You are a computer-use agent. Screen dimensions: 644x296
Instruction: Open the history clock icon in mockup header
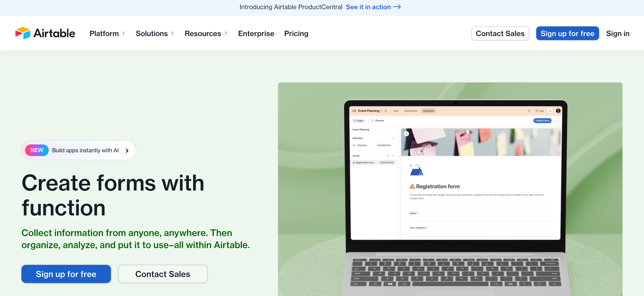pyautogui.click(x=529, y=111)
